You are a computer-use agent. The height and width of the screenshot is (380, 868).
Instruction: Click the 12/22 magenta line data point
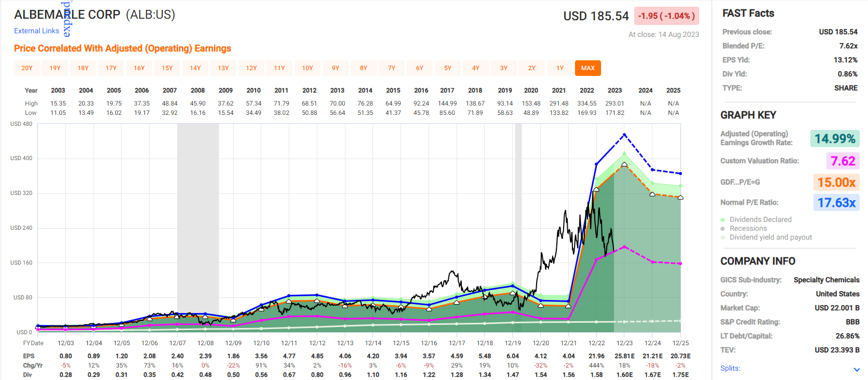click(596, 259)
